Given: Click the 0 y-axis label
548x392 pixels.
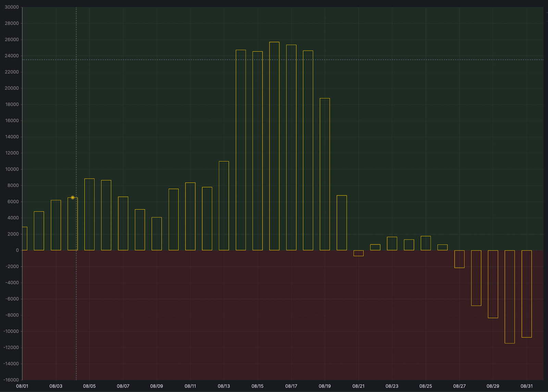Looking at the screenshot, I should click(x=17, y=250).
